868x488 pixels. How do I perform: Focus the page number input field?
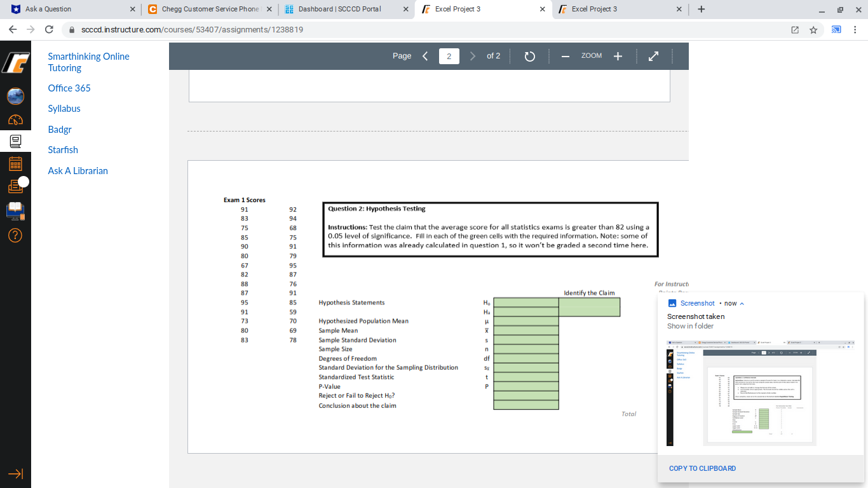coord(449,56)
